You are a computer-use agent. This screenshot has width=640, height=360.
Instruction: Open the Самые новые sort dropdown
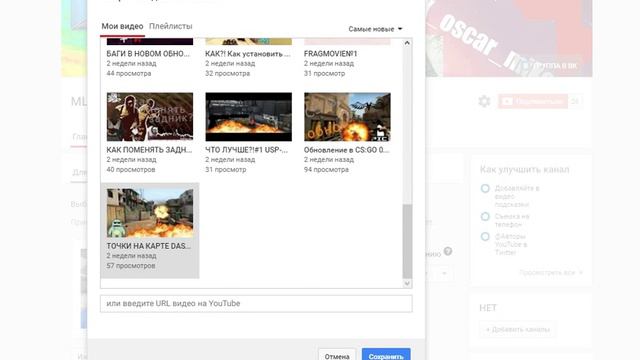point(375,29)
